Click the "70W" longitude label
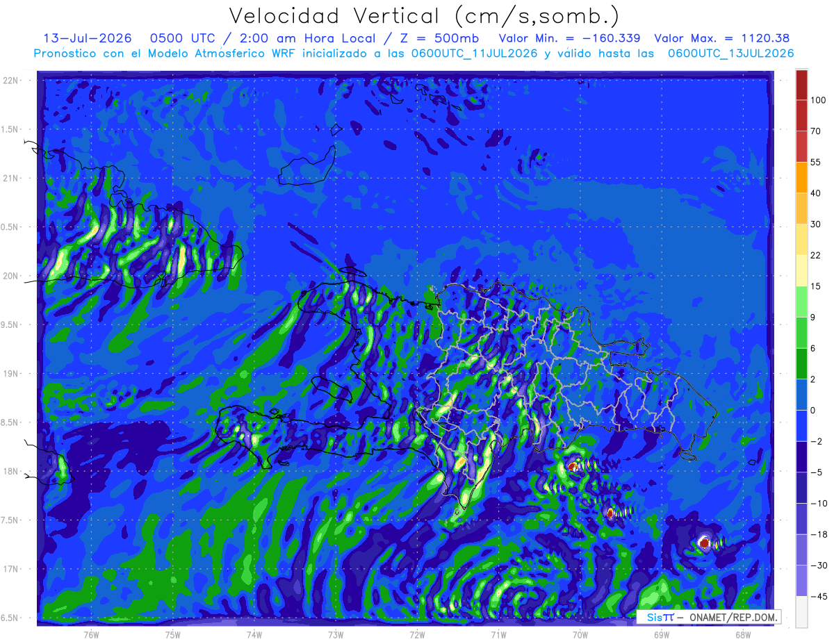834x644 pixels. [580, 635]
